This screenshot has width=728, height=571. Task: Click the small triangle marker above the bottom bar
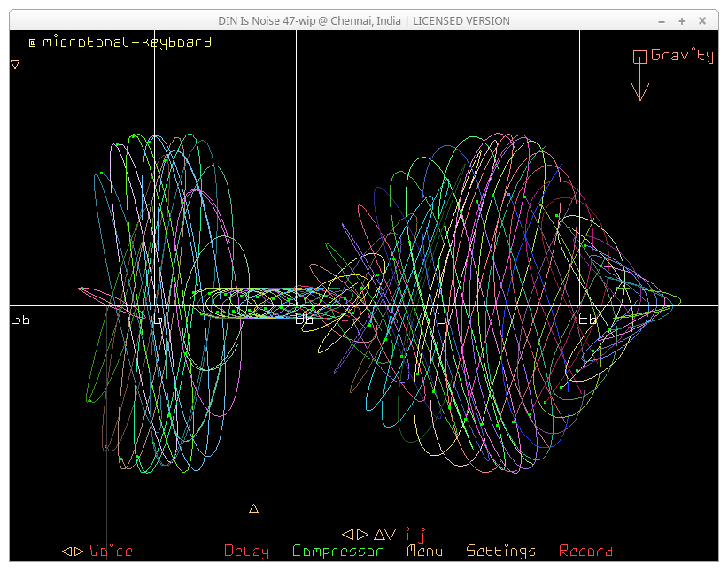point(253,508)
